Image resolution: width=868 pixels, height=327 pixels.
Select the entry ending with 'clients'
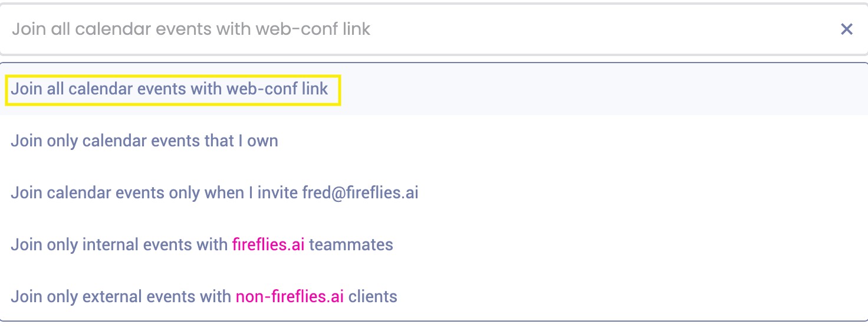coord(434,296)
